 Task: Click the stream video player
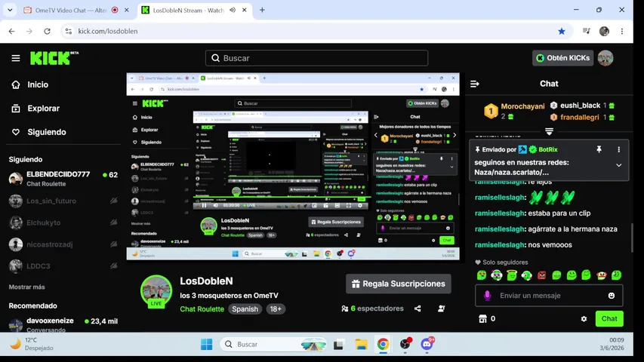pyautogui.click(x=293, y=166)
